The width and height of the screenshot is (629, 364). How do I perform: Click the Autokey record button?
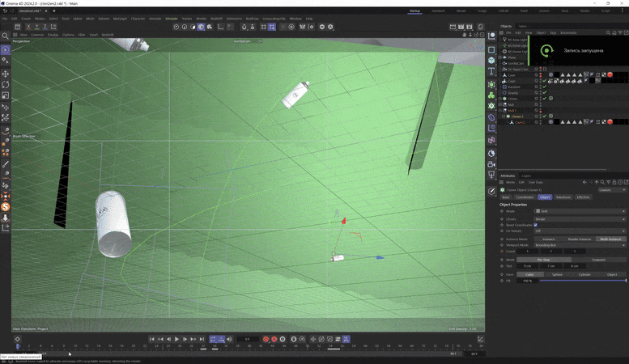tap(274, 339)
